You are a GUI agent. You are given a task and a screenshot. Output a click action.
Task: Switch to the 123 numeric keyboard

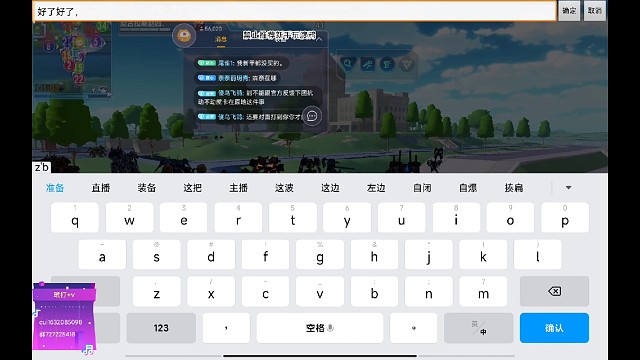161,328
